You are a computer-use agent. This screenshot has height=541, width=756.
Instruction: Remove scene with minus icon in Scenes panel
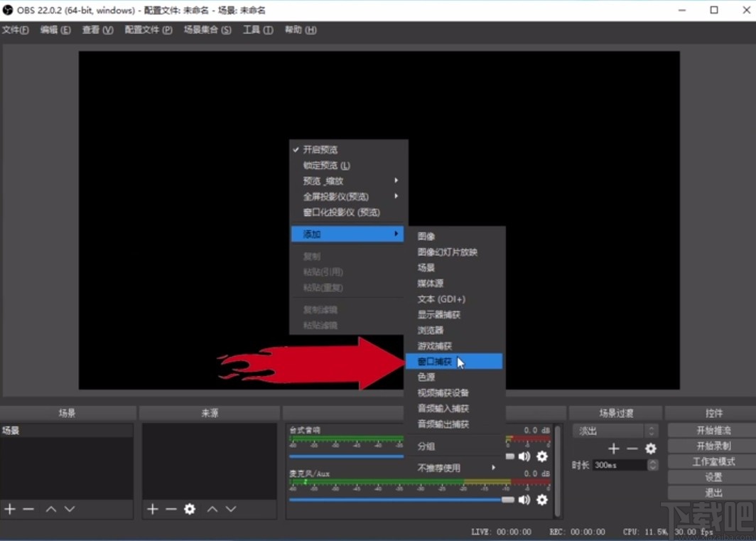point(28,509)
